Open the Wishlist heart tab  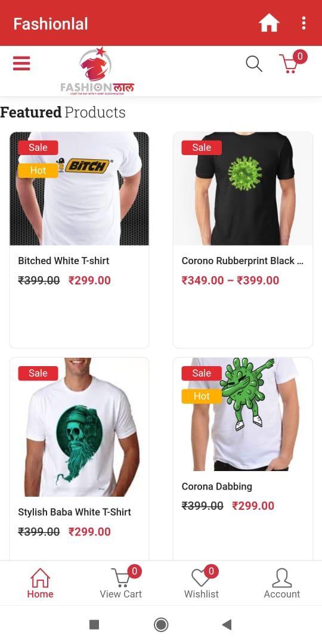point(202,583)
